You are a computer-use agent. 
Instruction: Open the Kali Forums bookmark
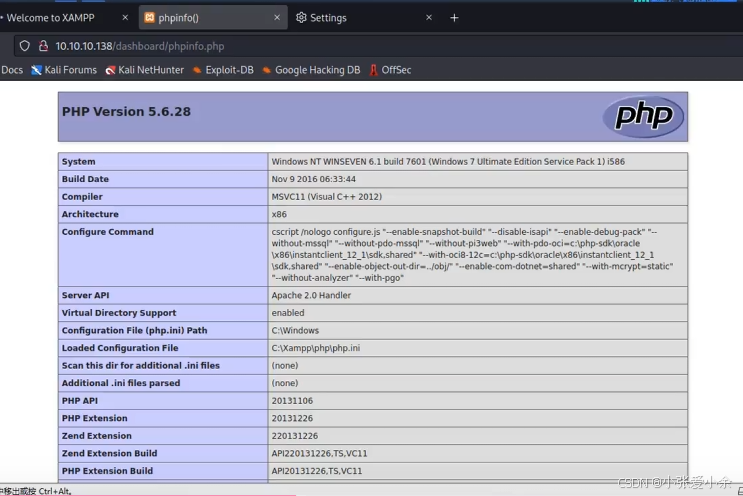pyautogui.click(x=64, y=70)
